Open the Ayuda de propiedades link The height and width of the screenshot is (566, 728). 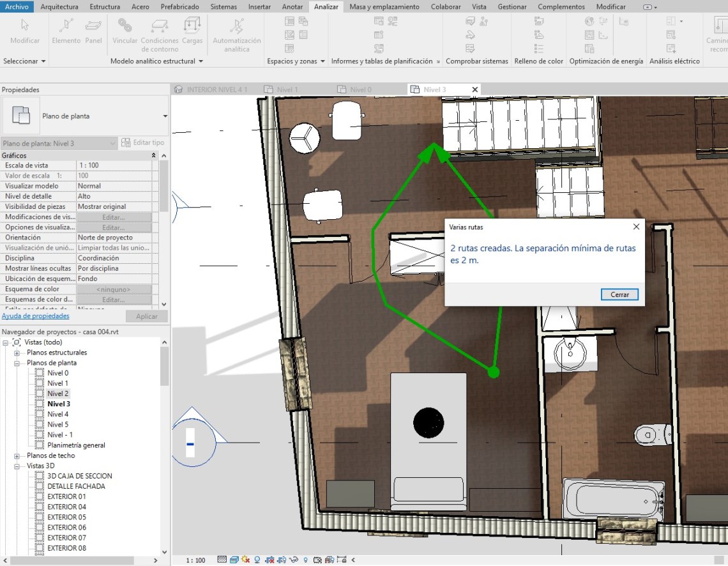36,316
